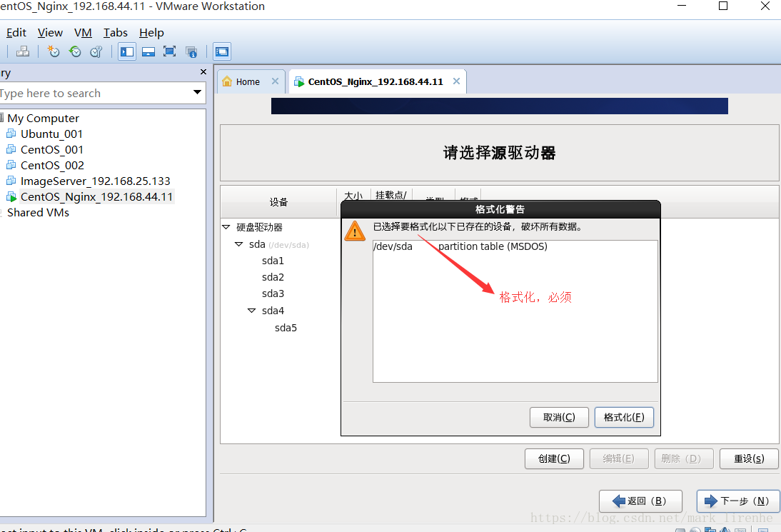Revert VM to its previous snapshot

[x=75, y=51]
